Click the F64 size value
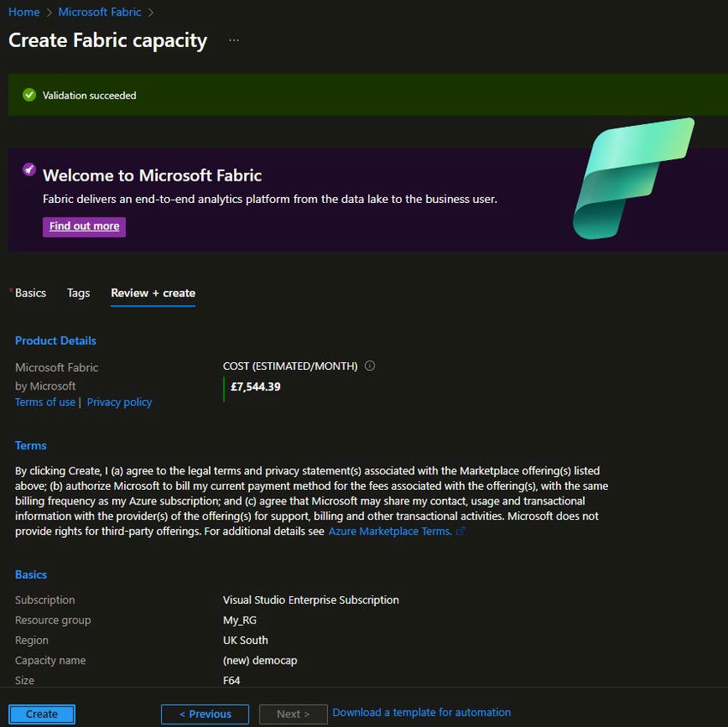Viewport: 728px width, 727px height. [x=231, y=681]
